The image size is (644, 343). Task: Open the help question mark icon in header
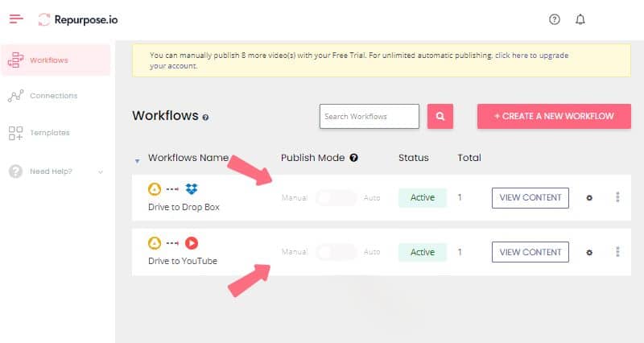pos(555,19)
